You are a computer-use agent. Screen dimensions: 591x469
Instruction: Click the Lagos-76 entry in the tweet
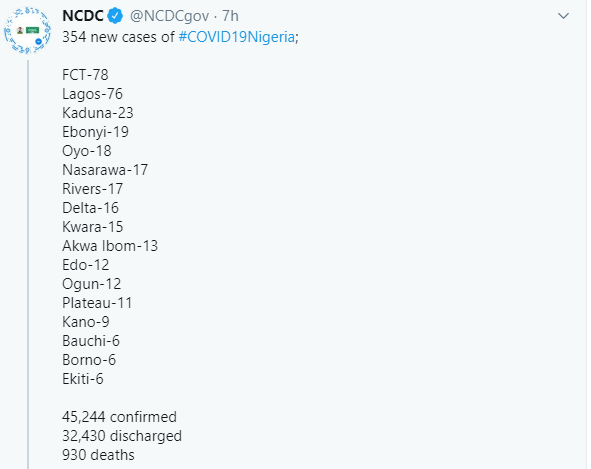tap(92, 94)
